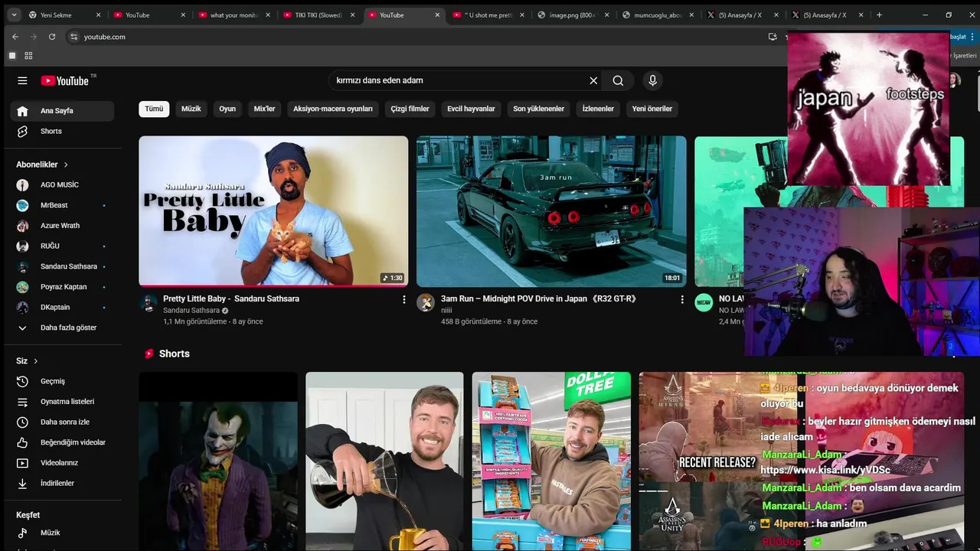Viewport: 980px width, 551px height.
Task: Open Shorts from the sidebar
Action: pyautogui.click(x=62, y=131)
